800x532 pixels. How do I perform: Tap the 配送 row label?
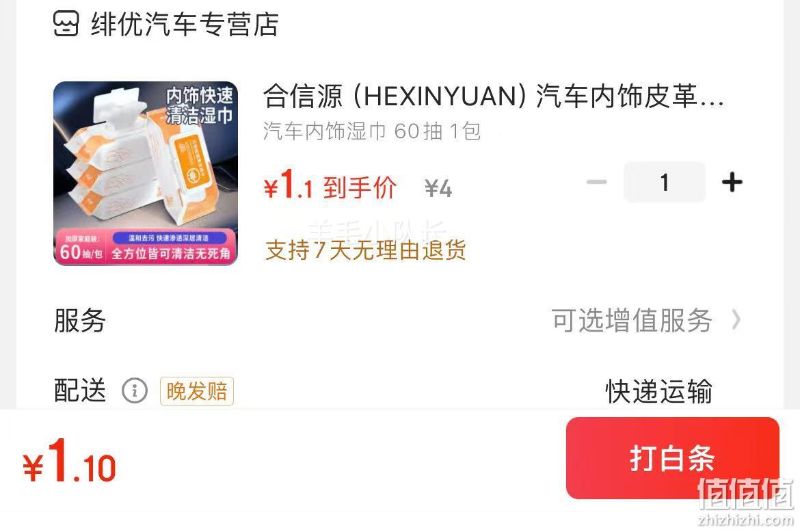80,390
